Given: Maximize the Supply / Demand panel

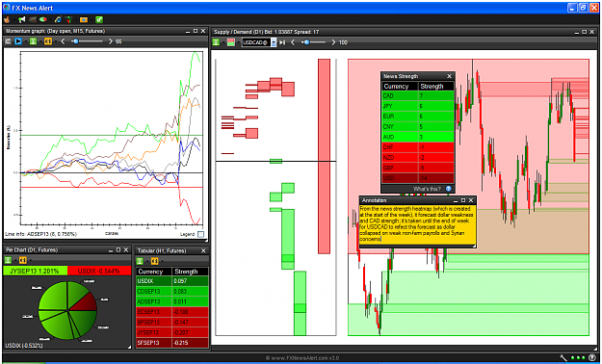Looking at the screenshot, I should pos(584,32).
